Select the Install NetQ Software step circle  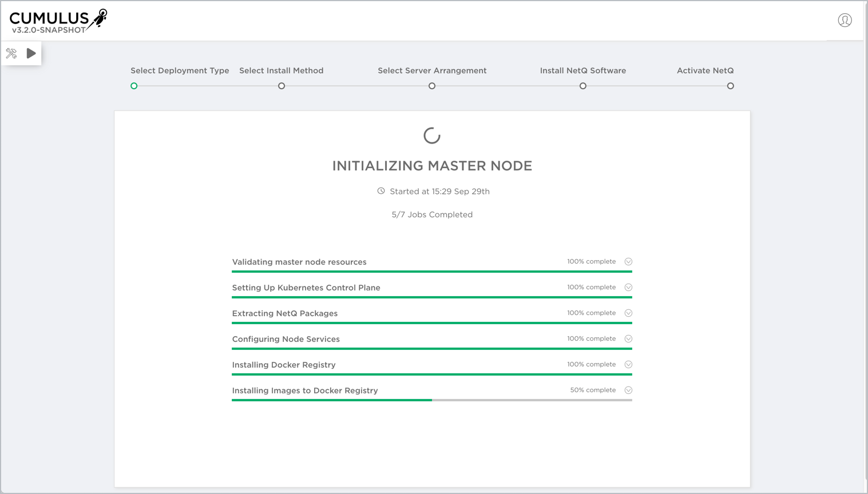point(582,86)
